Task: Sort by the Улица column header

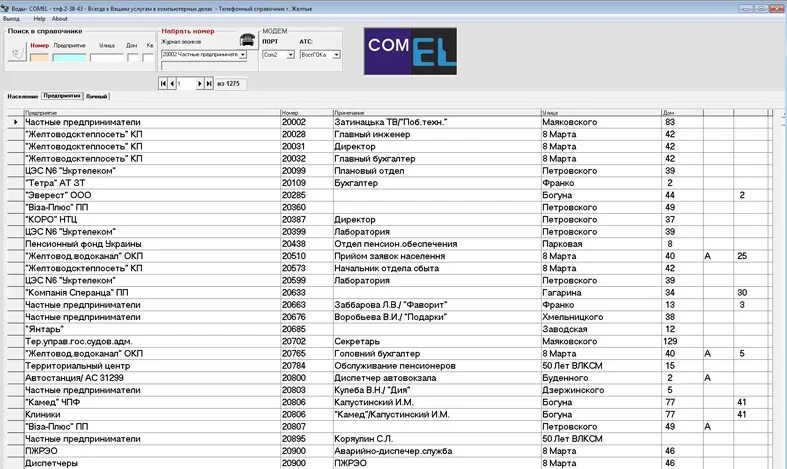Action: (601, 112)
